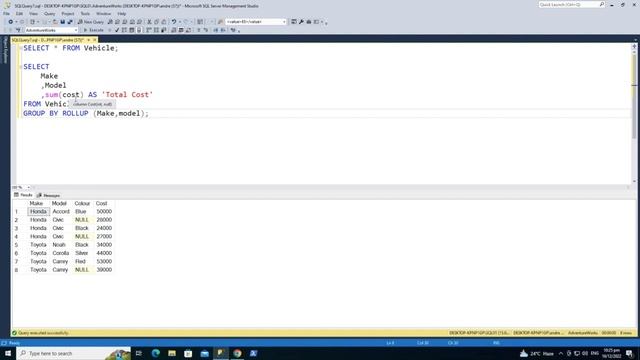
Task: Show hidden system tray icons
Action: coord(560,353)
